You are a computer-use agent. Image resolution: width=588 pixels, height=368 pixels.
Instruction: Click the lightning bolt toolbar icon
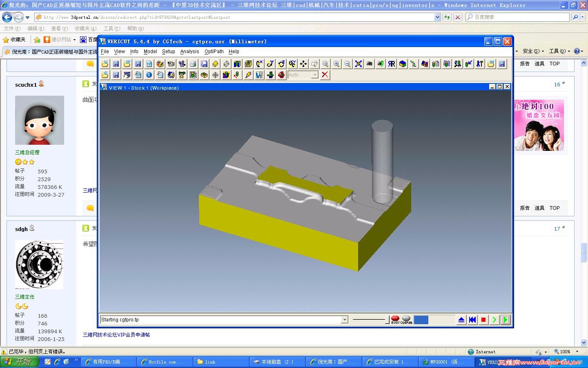pyautogui.click(x=248, y=75)
